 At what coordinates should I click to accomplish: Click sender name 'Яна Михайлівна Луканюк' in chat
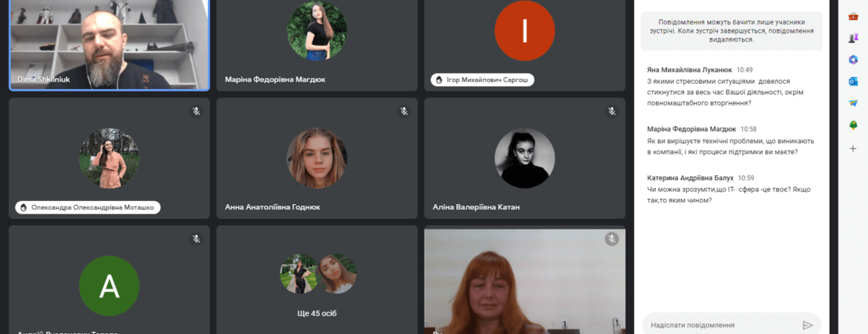pos(689,70)
